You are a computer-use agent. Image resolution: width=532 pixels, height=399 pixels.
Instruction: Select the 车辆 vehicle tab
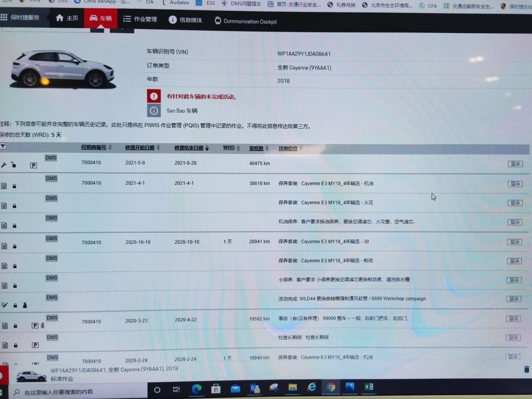coord(101,18)
